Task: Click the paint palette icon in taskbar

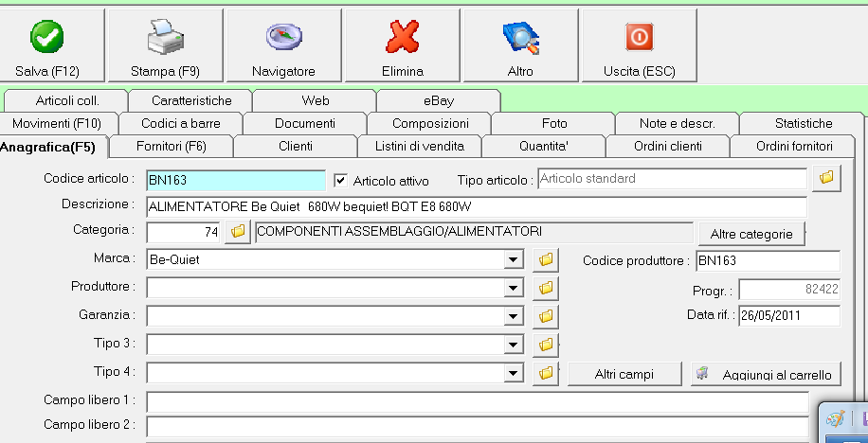Action: click(x=835, y=418)
